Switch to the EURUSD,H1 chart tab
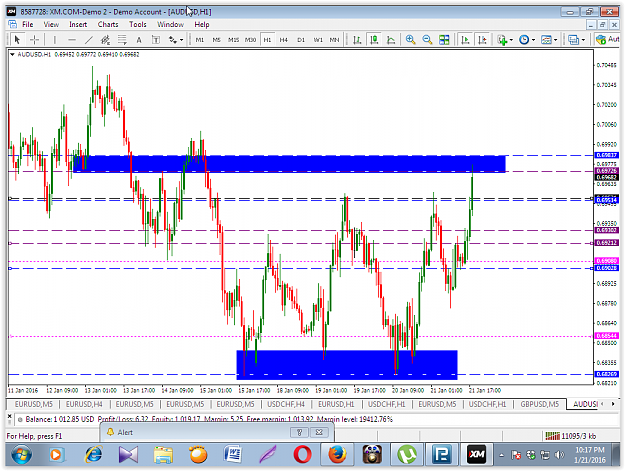The width and height of the screenshot is (625, 471). [x=336, y=404]
